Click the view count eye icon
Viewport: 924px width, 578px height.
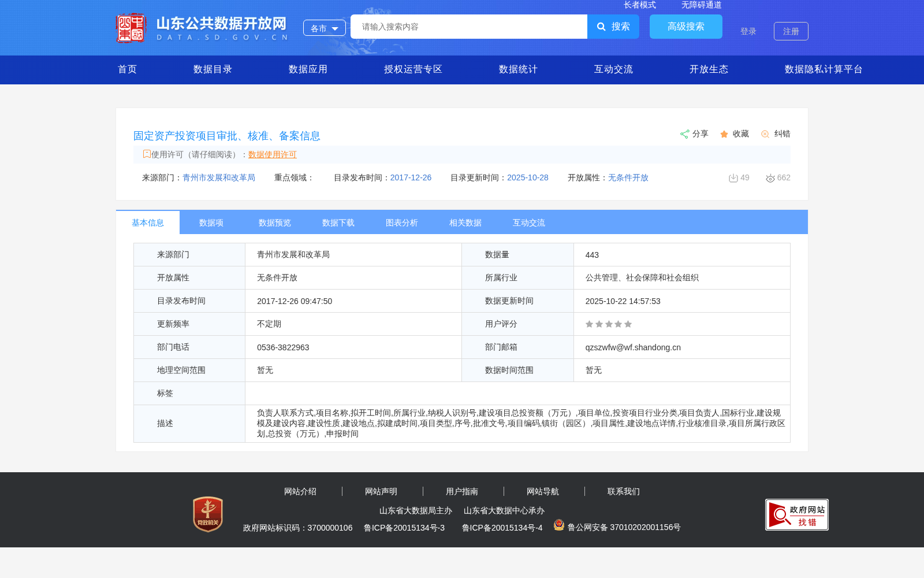click(770, 178)
